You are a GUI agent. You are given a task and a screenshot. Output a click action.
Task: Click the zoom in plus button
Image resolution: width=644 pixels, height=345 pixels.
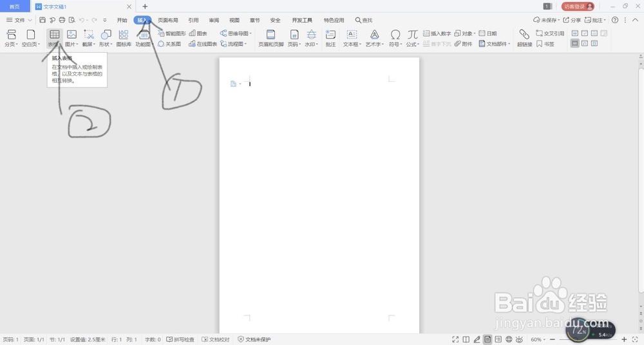click(624, 339)
